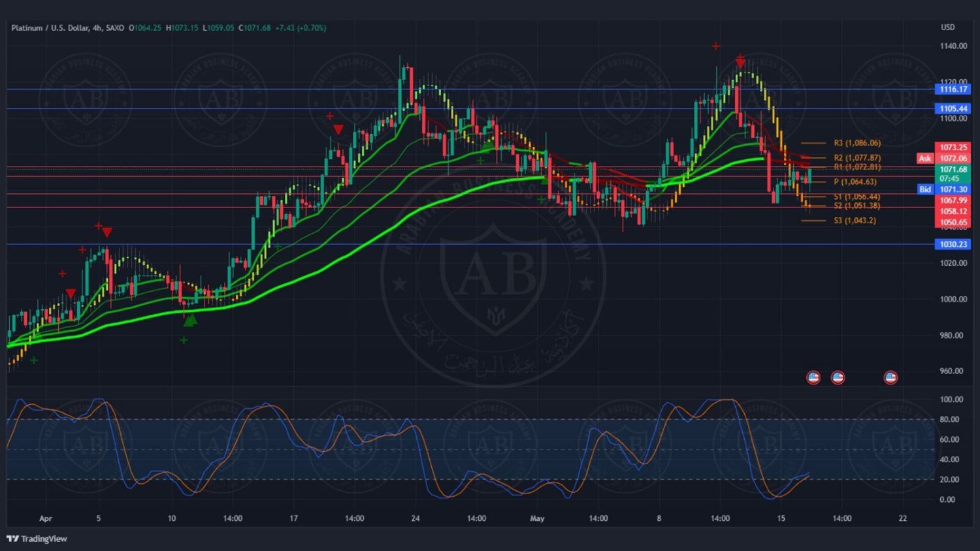980x551 pixels.
Task: Click red down-arrow sell signal at highest May peak
Action: pos(740,63)
